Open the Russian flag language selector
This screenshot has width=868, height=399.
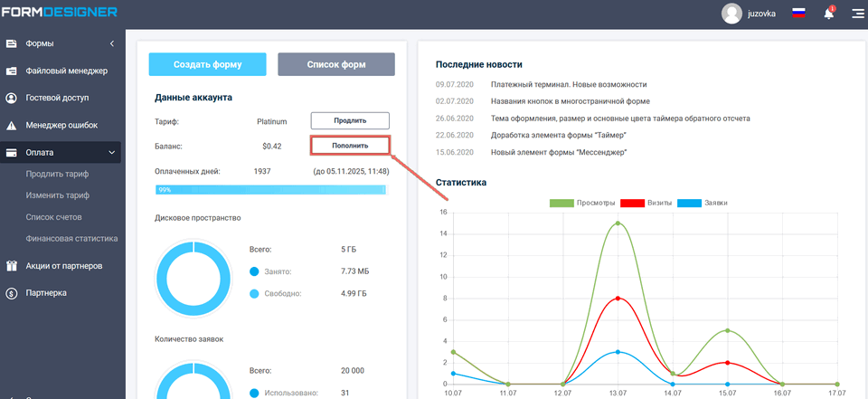[x=798, y=14]
